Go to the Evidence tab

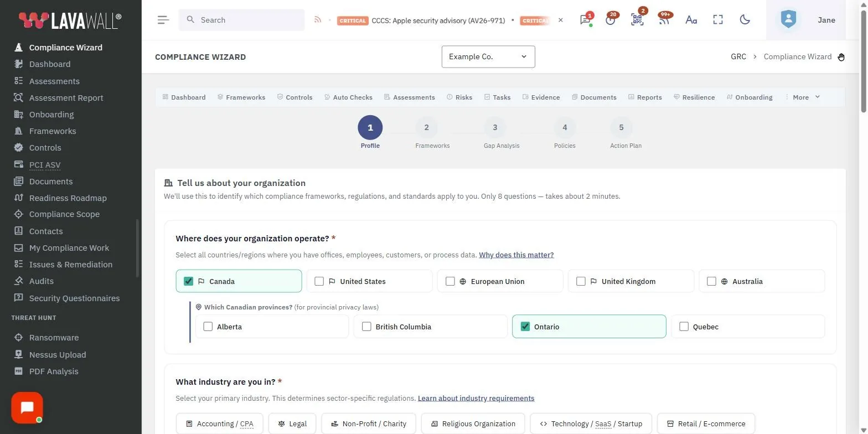pos(541,97)
